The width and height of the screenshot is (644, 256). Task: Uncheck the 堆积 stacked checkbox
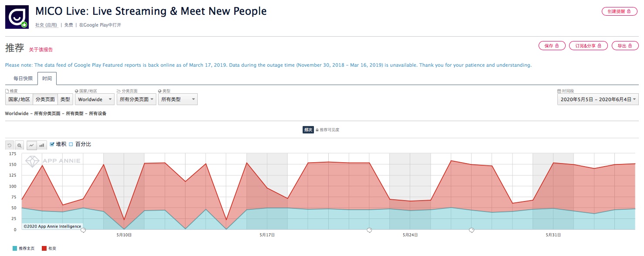coord(52,144)
